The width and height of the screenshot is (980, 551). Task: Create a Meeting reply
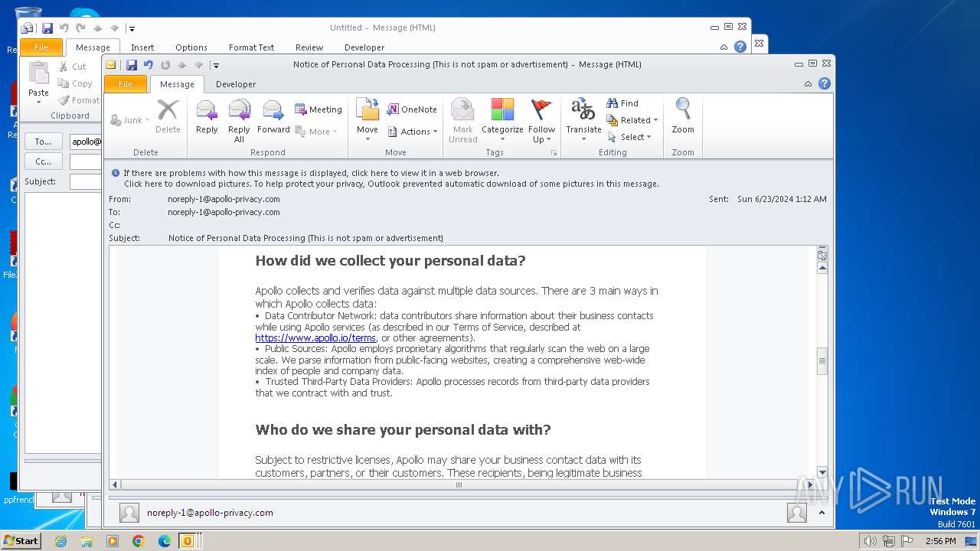(x=318, y=109)
